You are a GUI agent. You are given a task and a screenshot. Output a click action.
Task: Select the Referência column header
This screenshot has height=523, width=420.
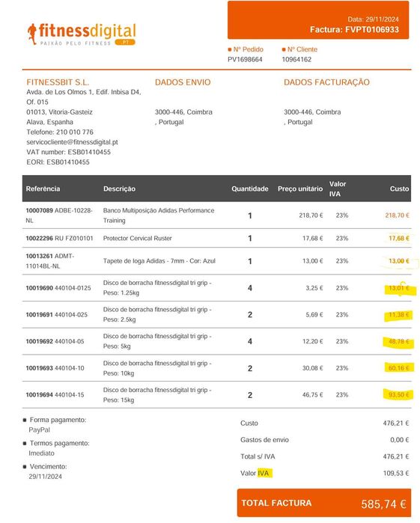(43, 189)
